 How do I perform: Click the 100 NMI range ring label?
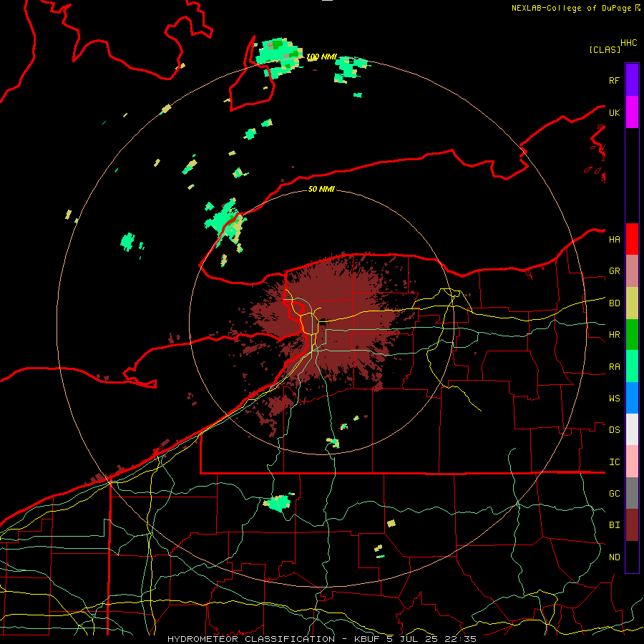[321, 57]
